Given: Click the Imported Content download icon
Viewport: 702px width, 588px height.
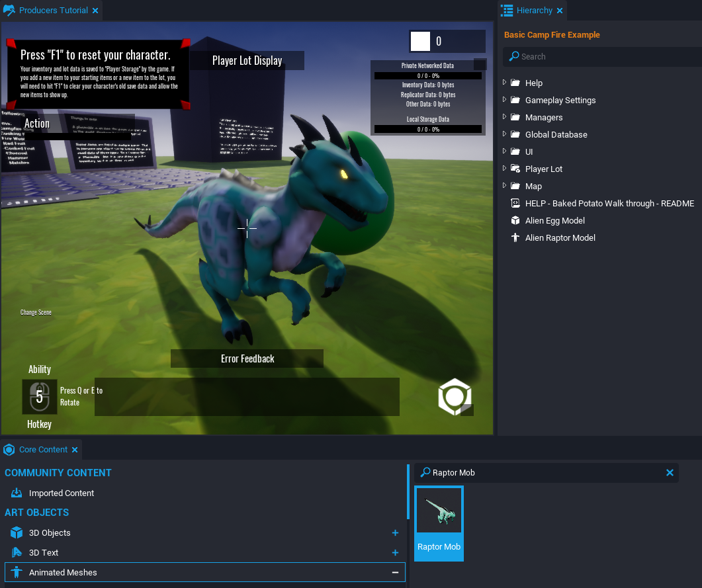Looking at the screenshot, I should point(16,493).
